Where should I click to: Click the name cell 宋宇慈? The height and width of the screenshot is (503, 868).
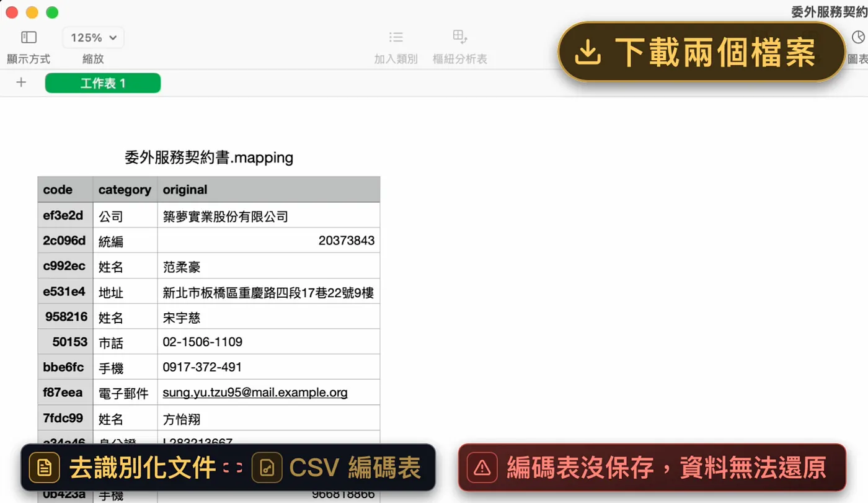point(268,316)
